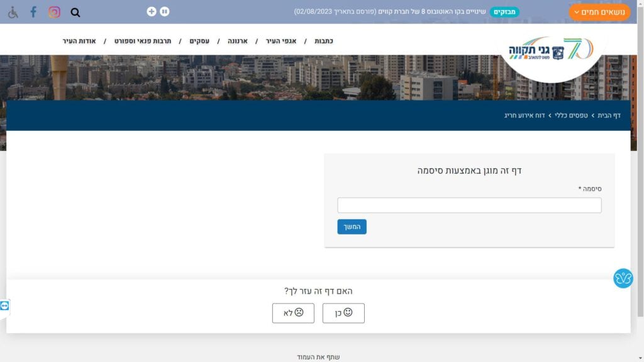Click the blue butterfly widget icon
Screen dimensions: 644x362
coord(623,278)
